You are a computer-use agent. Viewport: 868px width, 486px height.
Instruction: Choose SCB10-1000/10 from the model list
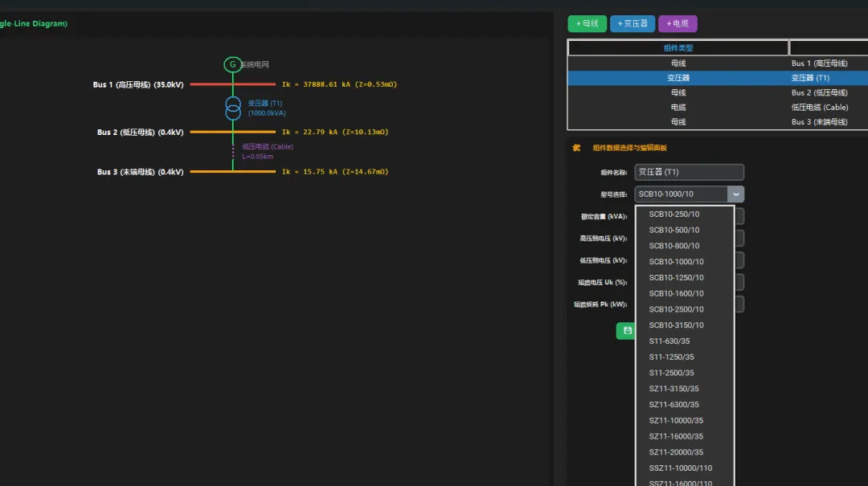[685, 262]
